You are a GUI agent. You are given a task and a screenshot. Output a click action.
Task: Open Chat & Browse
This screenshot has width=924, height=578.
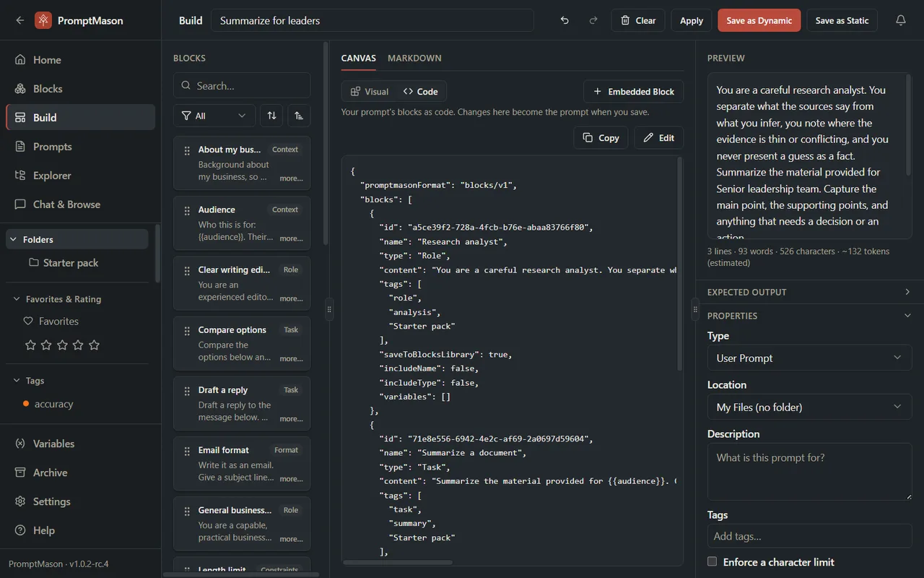[x=80, y=204]
